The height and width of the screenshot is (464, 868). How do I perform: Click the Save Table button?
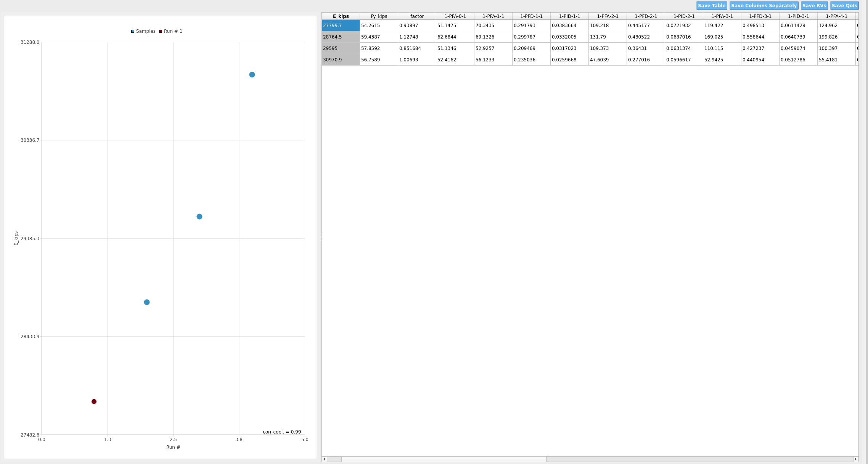click(711, 6)
